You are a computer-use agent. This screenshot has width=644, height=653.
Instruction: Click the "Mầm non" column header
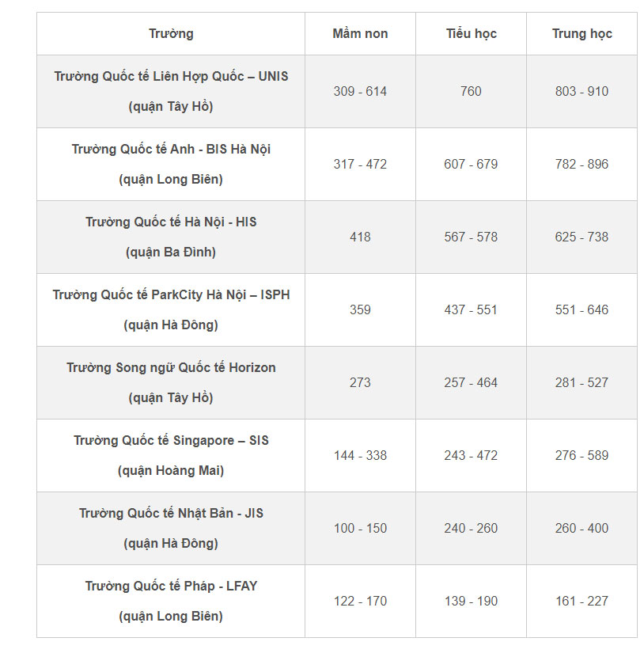click(x=360, y=33)
